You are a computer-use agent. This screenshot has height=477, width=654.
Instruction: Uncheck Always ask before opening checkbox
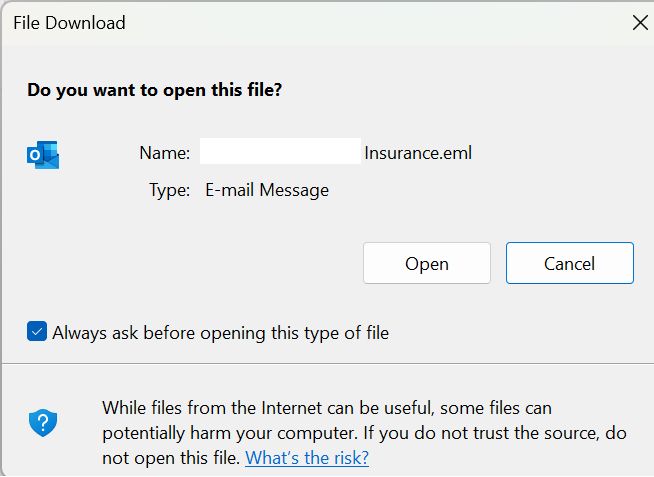(37, 331)
